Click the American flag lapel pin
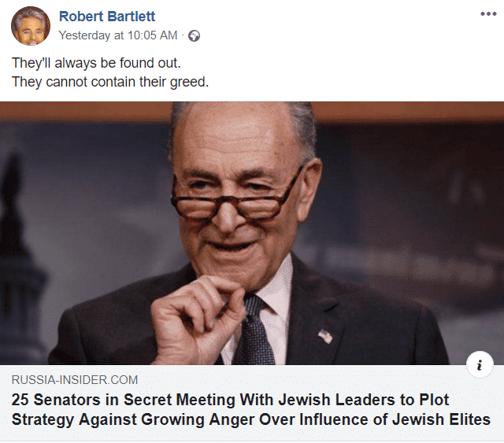This screenshot has height=443, width=504. pyautogui.click(x=325, y=336)
